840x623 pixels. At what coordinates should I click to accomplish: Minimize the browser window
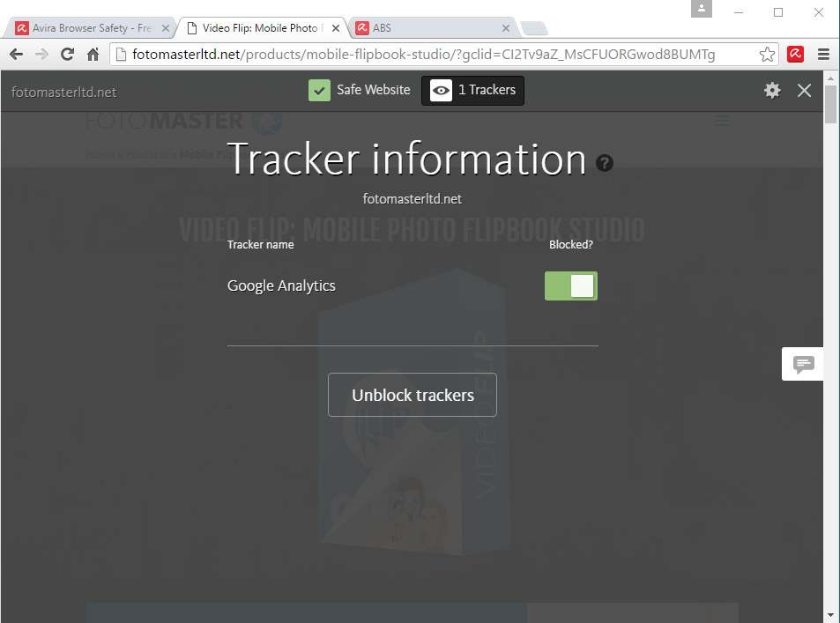739,12
